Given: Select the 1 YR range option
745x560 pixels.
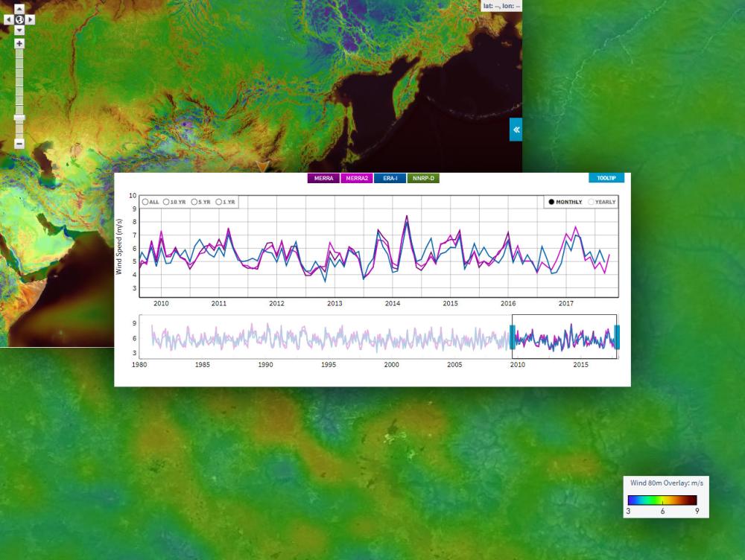Looking at the screenshot, I should tap(220, 202).
